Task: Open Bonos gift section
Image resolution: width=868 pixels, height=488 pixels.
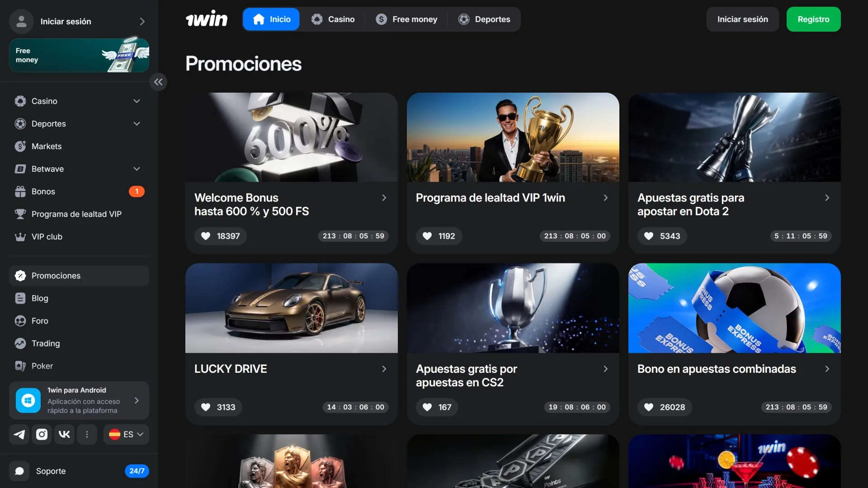Action: point(79,191)
